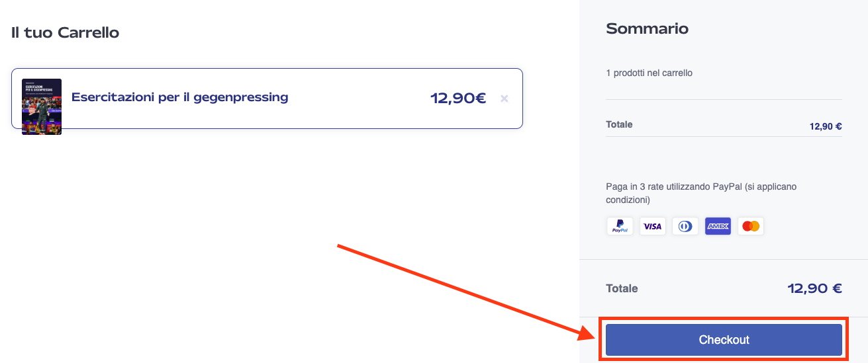Remove Esercitazioni per il gegenpressing from cart
868x363 pixels.
pyautogui.click(x=505, y=99)
